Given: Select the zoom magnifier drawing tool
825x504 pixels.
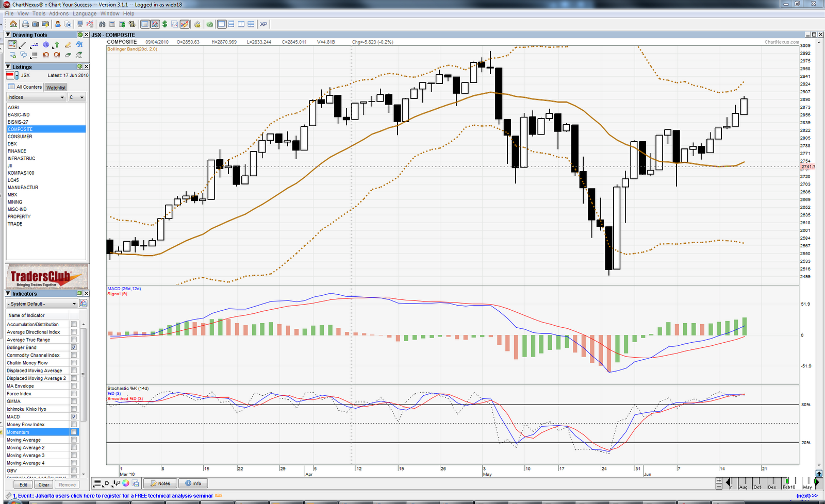Looking at the screenshot, I should coord(12,45).
